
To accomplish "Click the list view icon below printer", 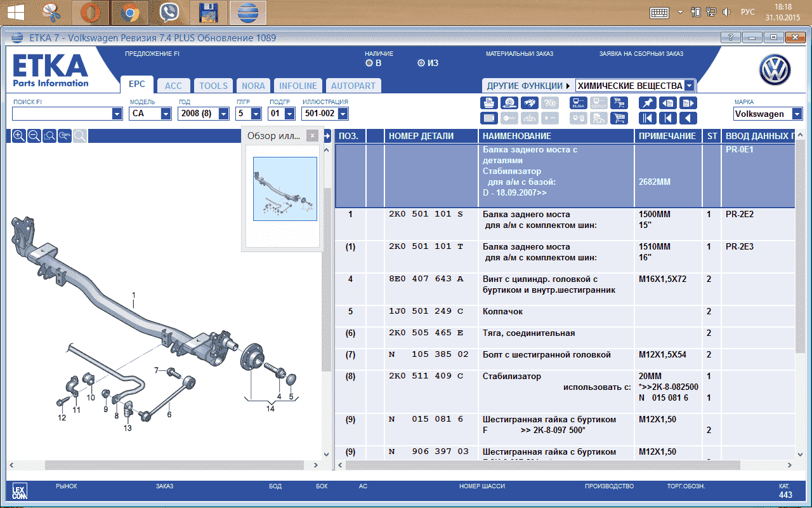I will pyautogui.click(x=489, y=118).
